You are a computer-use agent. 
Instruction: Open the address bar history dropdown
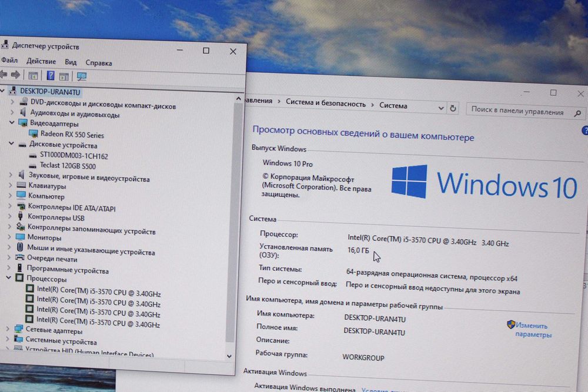pos(440,108)
